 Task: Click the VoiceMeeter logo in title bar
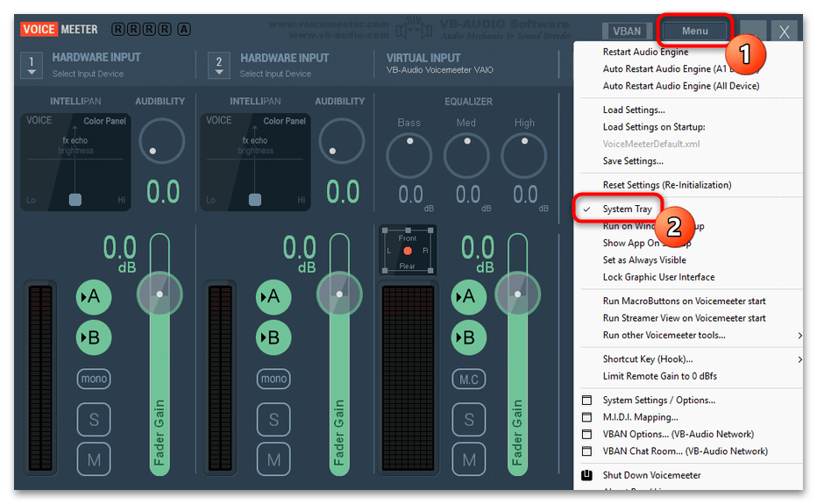pyautogui.click(x=60, y=30)
